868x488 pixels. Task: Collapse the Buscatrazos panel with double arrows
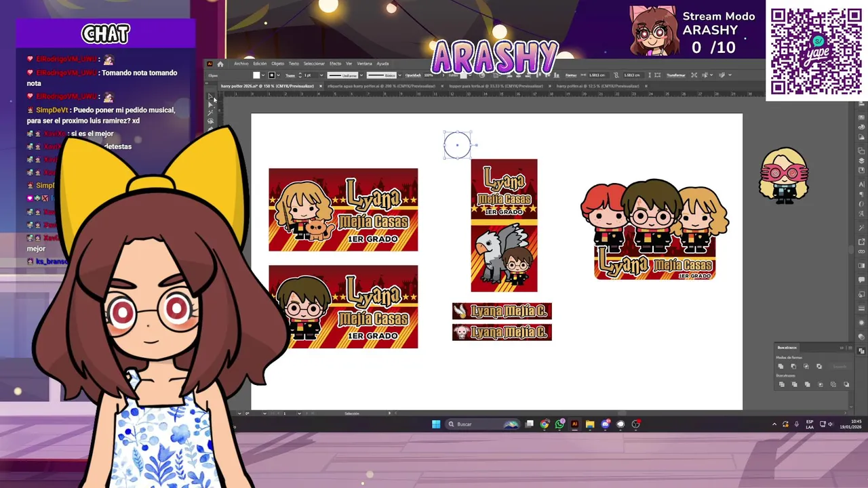pyautogui.click(x=842, y=348)
